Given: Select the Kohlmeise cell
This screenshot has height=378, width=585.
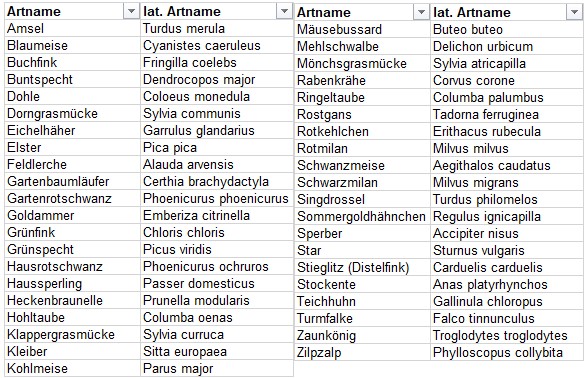Looking at the screenshot, I should click(72, 368).
